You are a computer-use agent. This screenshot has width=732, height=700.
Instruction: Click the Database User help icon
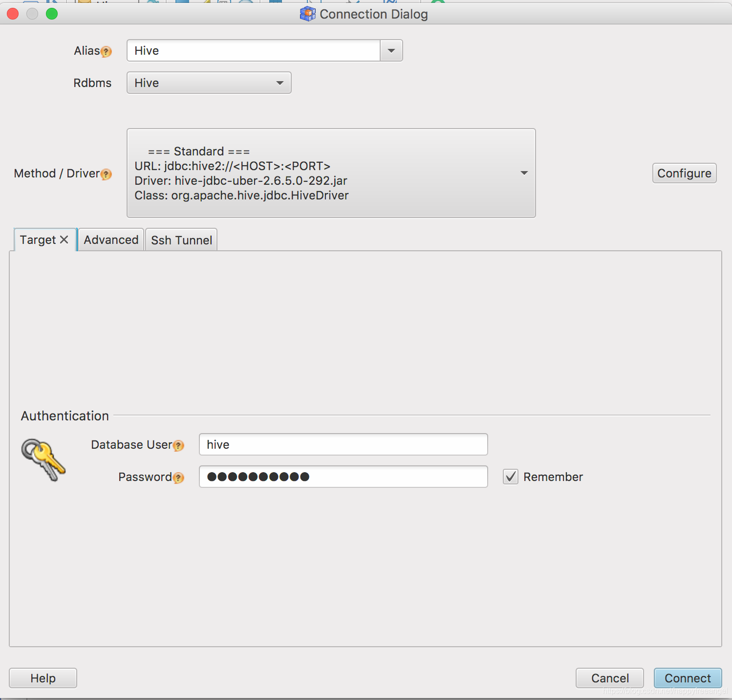[x=178, y=446]
